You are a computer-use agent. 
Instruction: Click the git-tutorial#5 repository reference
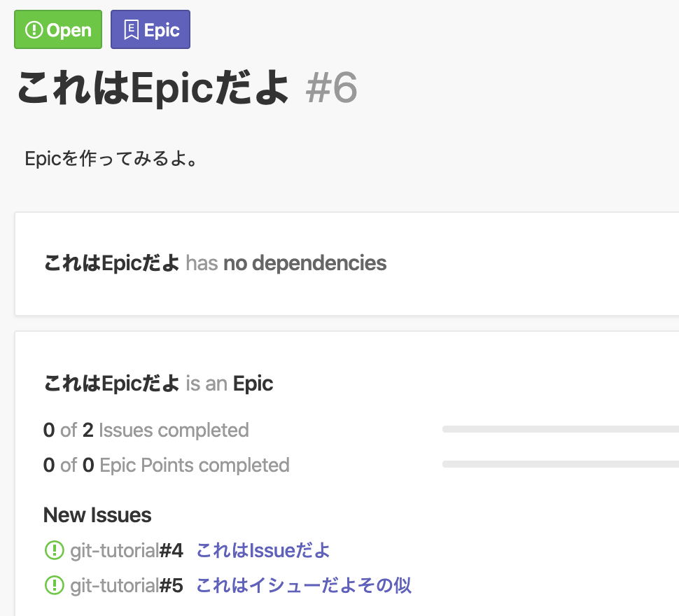[127, 585]
